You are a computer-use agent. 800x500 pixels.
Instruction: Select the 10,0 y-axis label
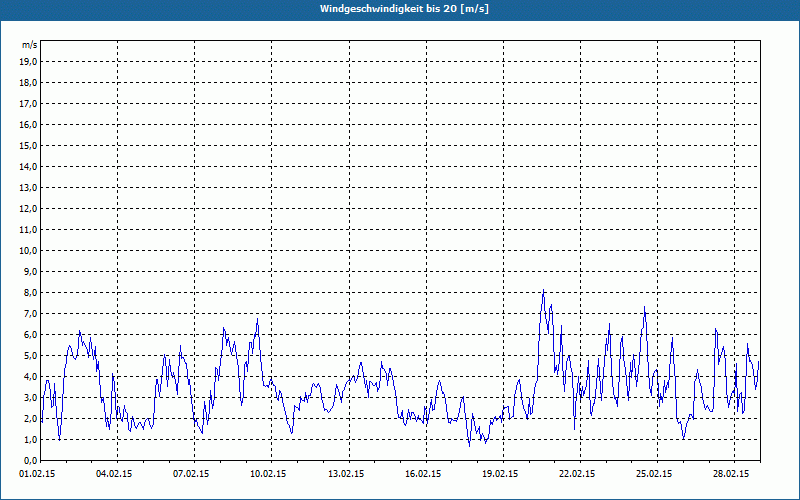coord(29,251)
